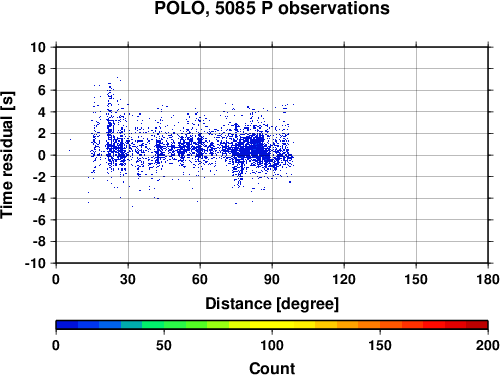This screenshot has height=375, width=500.
Task: Click the plot title 'POLO, 5085 P observations'
Action: click(272, 8)
